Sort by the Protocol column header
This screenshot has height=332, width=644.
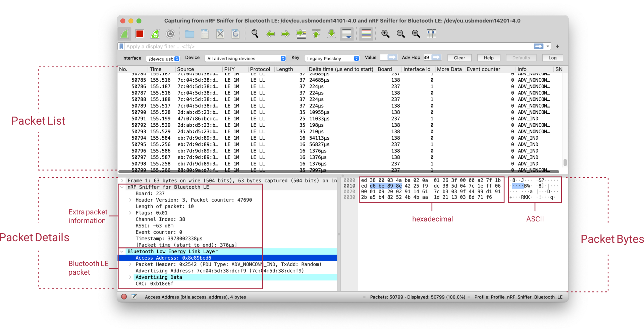click(x=261, y=69)
